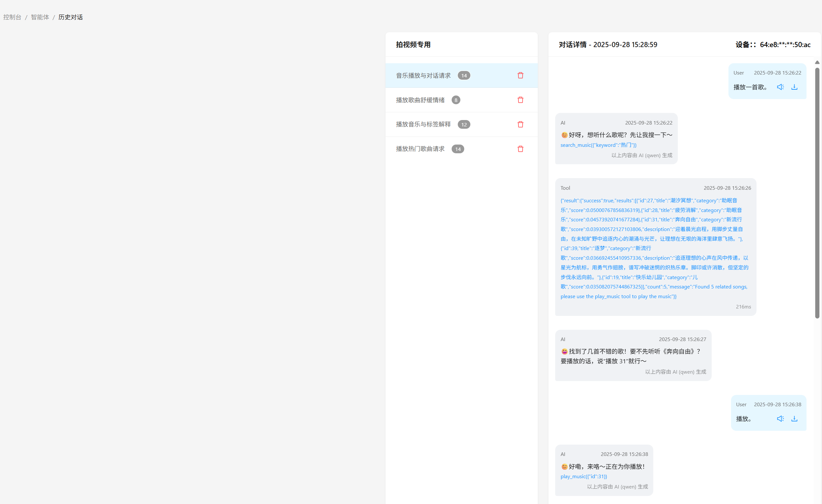Play audio of '播放一首歌。' message
Viewport: 822px width, 504px height.
[x=780, y=87]
